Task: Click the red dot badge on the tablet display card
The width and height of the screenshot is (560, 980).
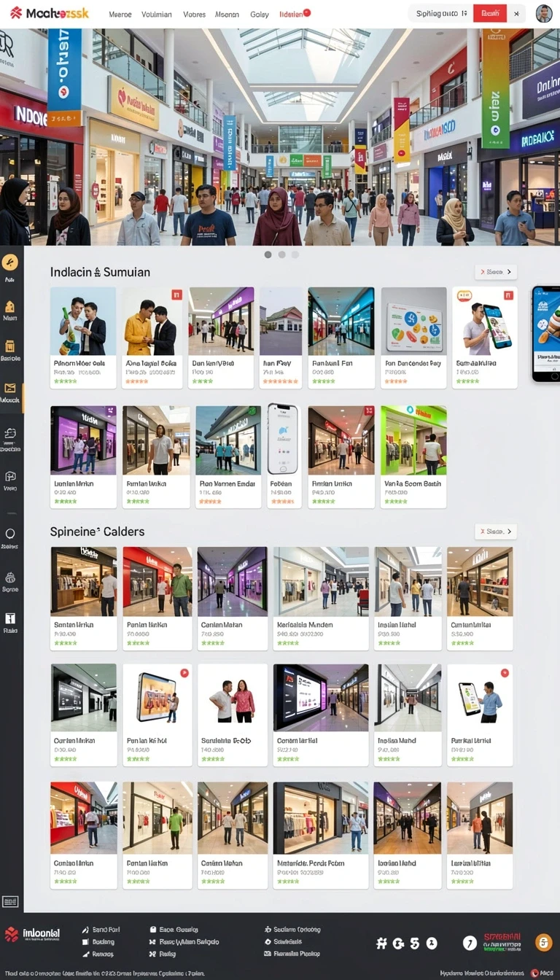Action: [184, 672]
